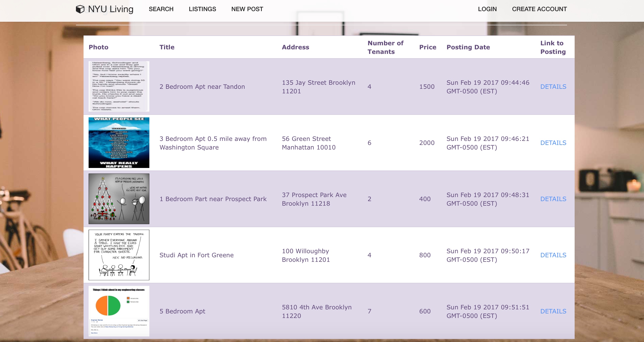Click the LOGIN link
This screenshot has width=644, height=342.
487,9
